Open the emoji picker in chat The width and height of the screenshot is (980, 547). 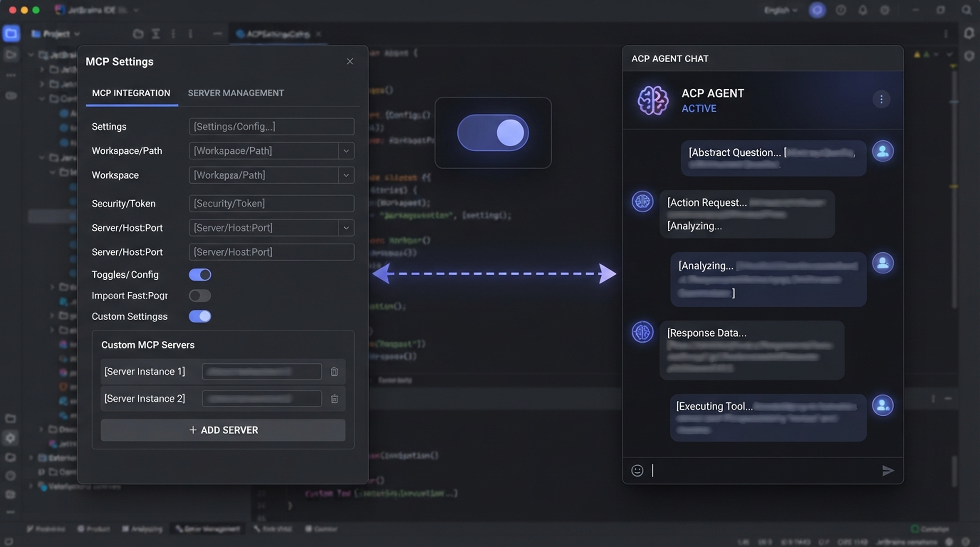(x=637, y=471)
